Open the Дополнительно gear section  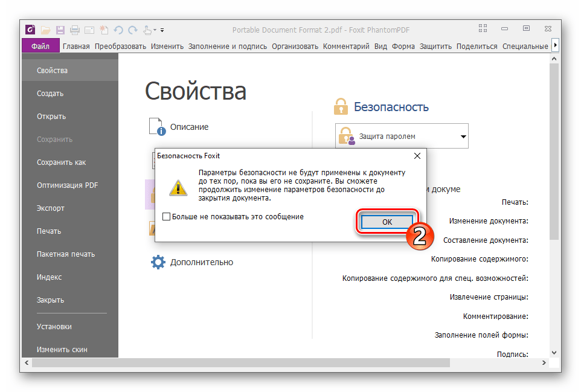point(192,262)
